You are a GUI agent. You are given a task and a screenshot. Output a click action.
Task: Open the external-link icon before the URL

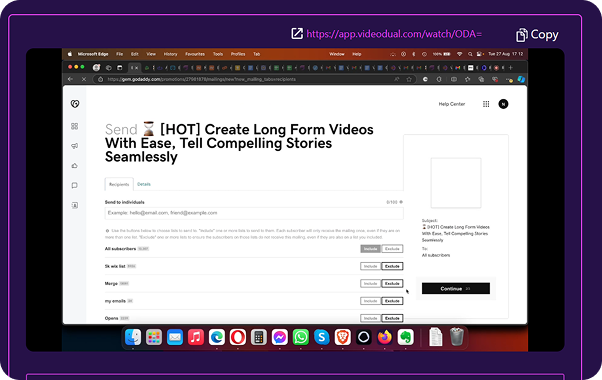click(297, 33)
